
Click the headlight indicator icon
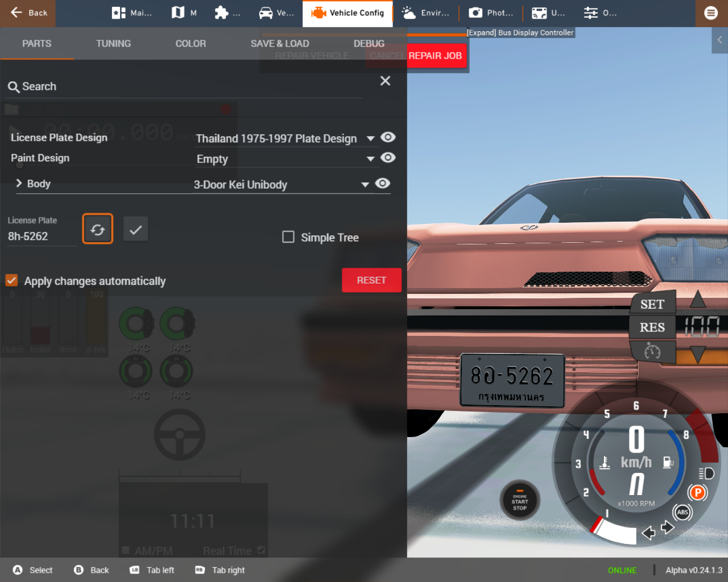click(x=706, y=473)
